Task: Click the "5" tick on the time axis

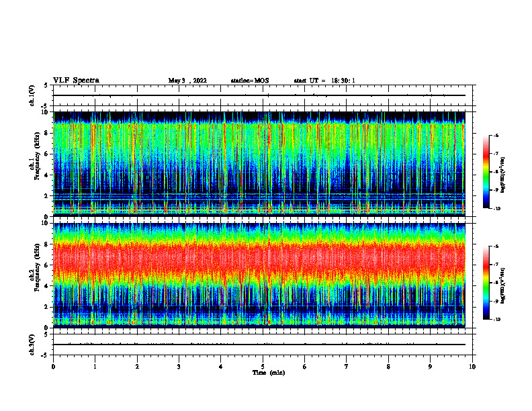Action: click(x=263, y=367)
